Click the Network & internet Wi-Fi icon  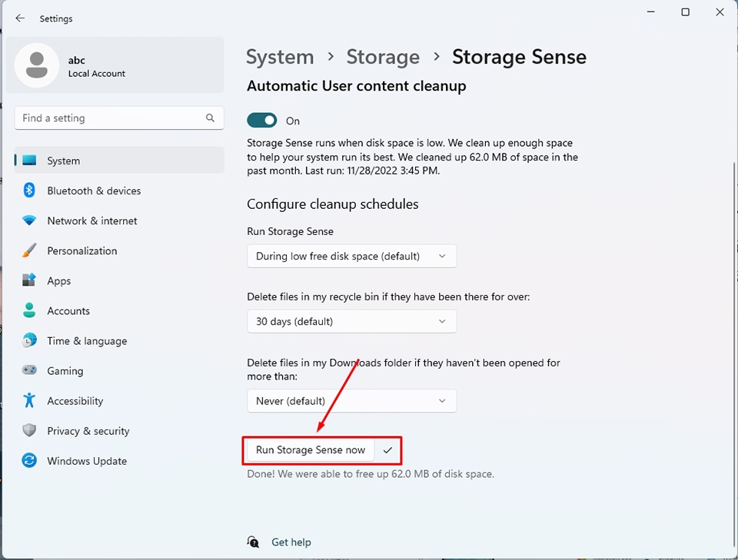click(29, 220)
